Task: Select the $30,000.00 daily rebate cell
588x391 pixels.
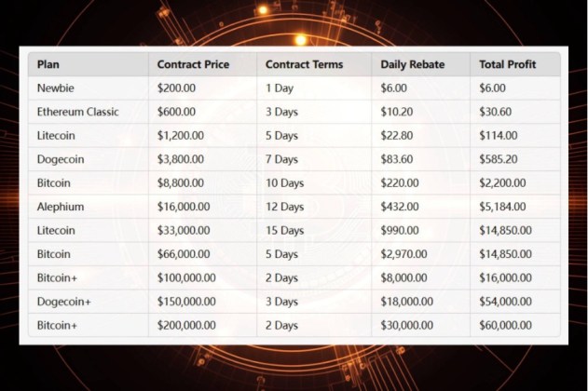Action: point(407,325)
